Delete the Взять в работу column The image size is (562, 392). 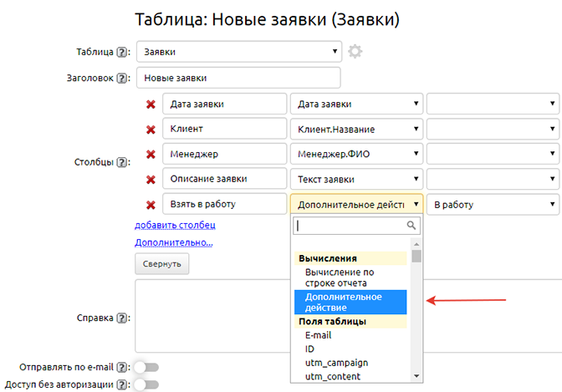151,205
